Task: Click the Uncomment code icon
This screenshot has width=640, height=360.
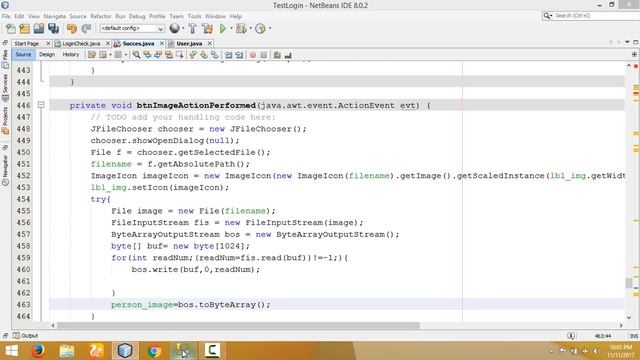Action: point(288,55)
